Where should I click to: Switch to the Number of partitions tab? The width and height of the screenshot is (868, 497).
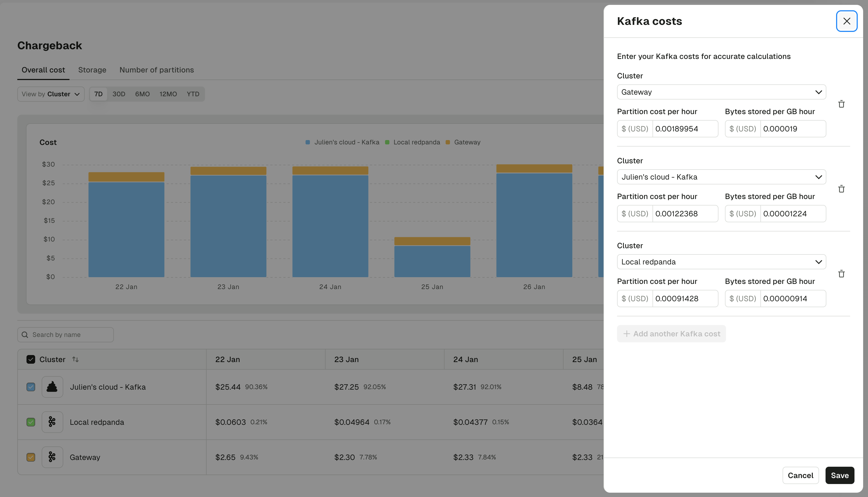pos(157,70)
